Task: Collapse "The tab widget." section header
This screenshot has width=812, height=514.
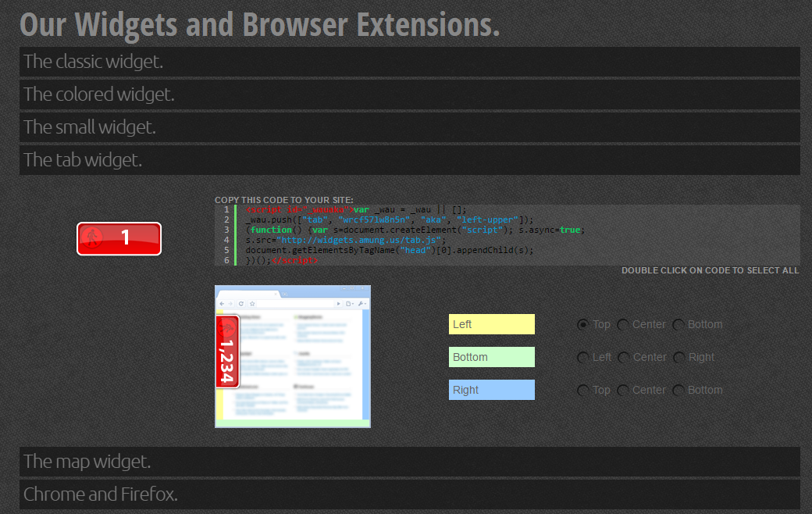Action: 410,159
